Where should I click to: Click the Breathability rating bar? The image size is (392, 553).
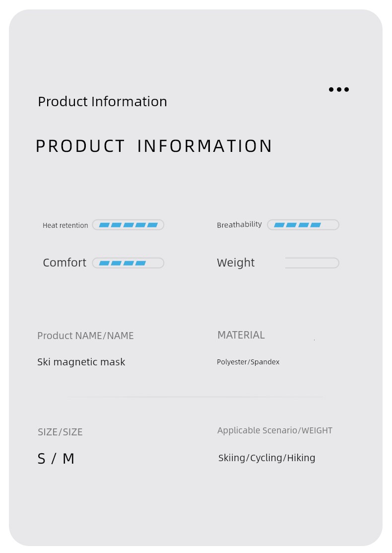point(303,225)
